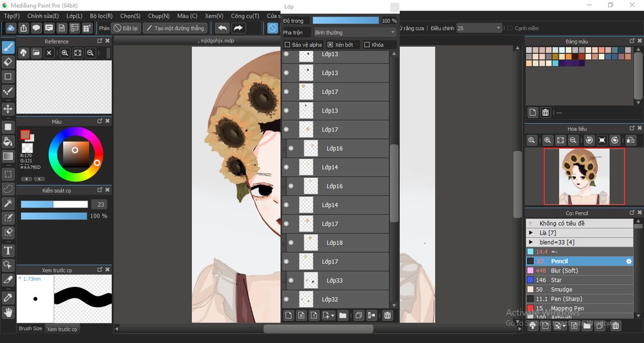The image size is (644, 343).
Task: Switch to Xem trước cọ bottom tab
Action: point(62,329)
